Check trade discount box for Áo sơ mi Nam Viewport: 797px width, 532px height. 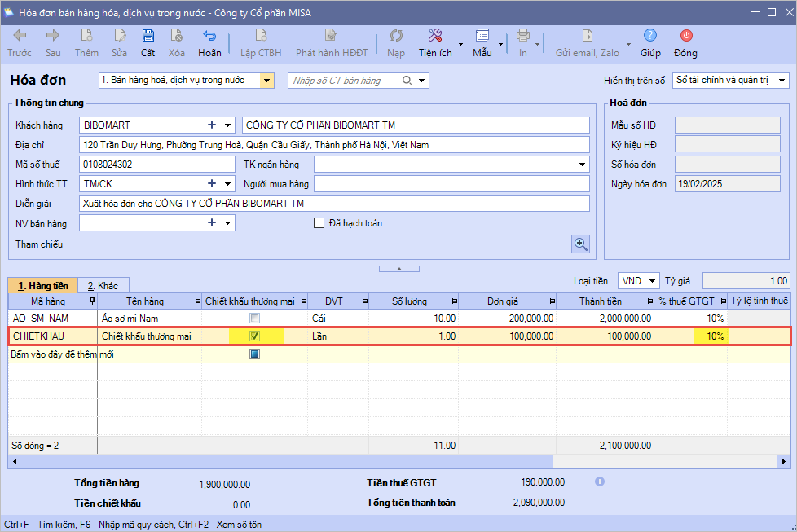coord(254,319)
